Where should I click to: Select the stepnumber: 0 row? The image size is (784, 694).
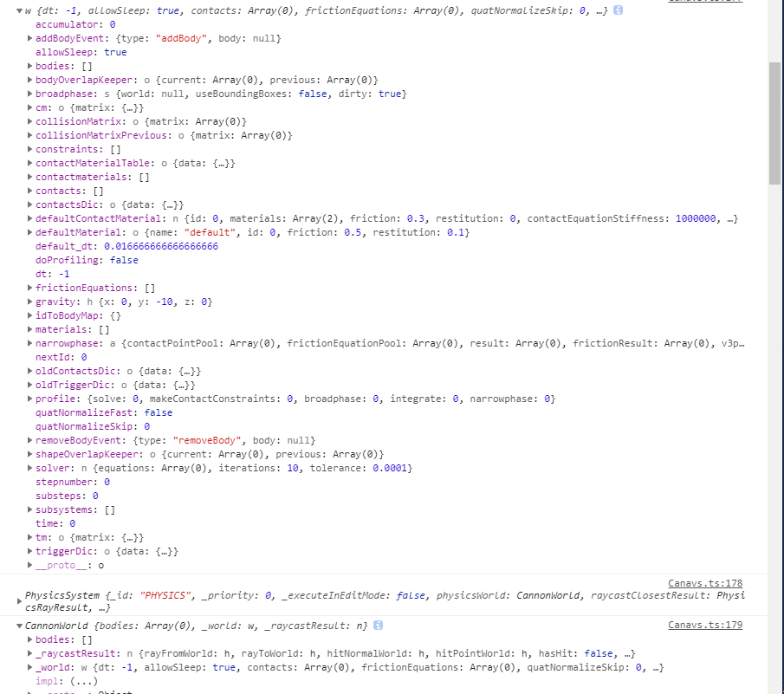pyautogui.click(x=73, y=482)
